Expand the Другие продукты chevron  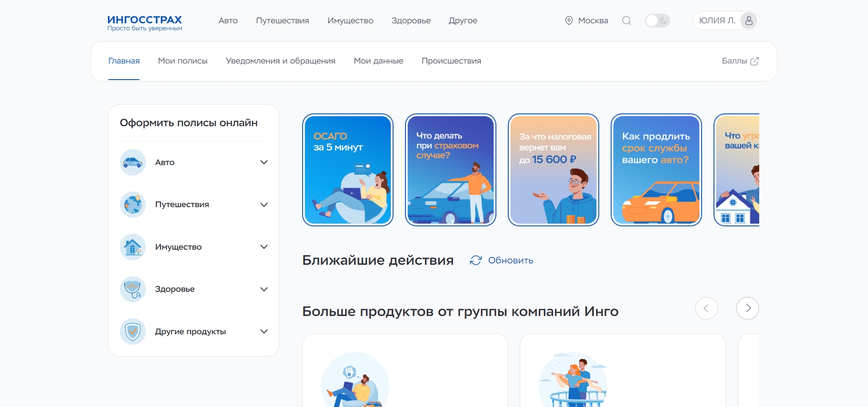(264, 332)
